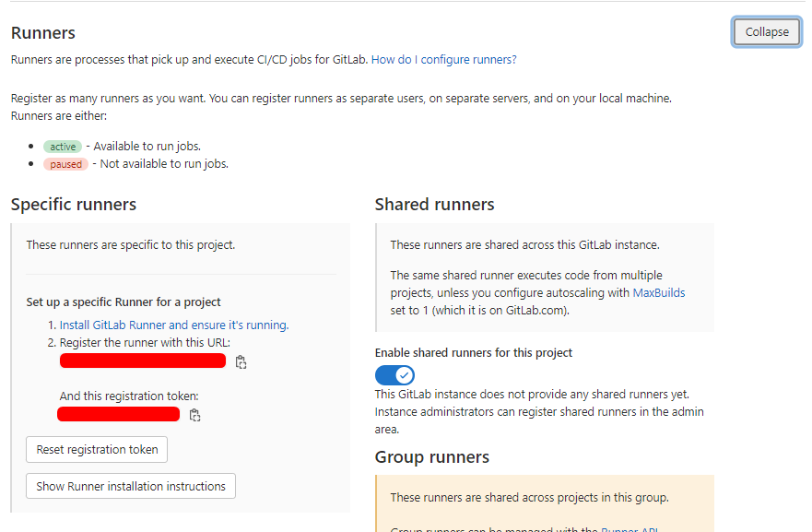Click the Runners section heading
The width and height of the screenshot is (812, 532).
(x=43, y=32)
